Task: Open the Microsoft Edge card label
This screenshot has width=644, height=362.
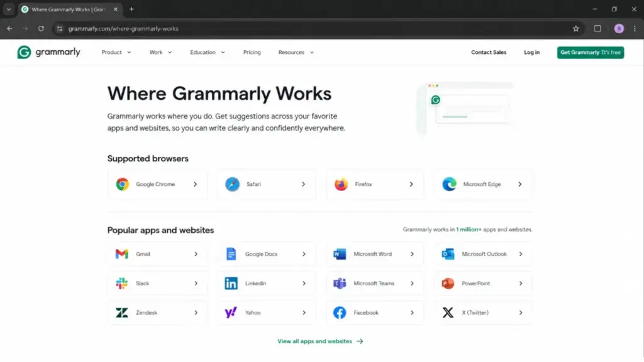Action: pos(482,184)
